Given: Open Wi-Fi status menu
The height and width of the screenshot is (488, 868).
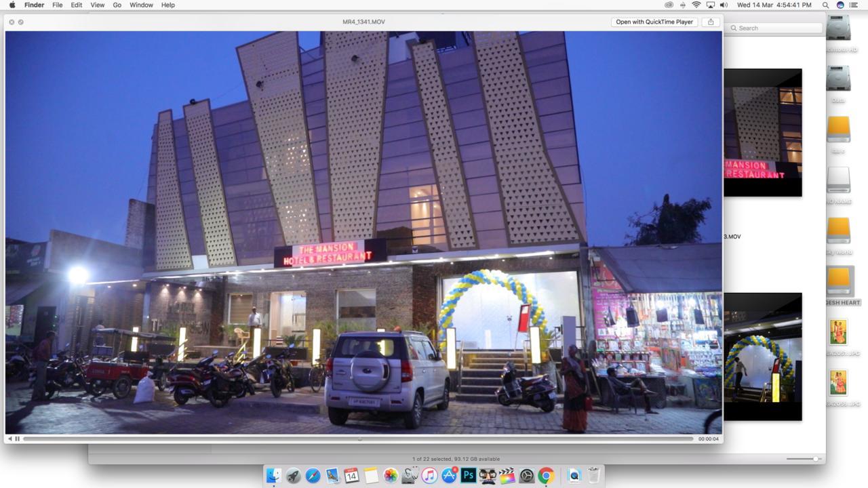Looking at the screenshot, I should pos(696,5).
